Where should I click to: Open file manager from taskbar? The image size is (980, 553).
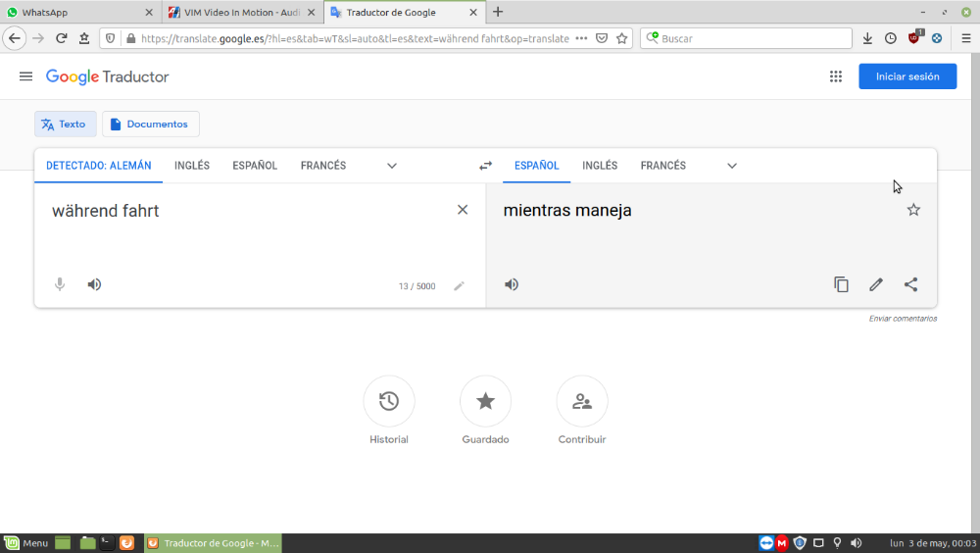87,543
